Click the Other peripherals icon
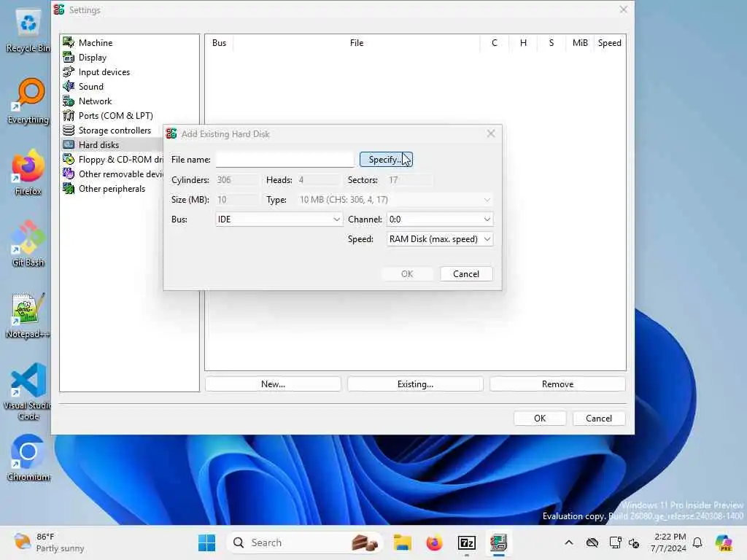 click(x=69, y=189)
